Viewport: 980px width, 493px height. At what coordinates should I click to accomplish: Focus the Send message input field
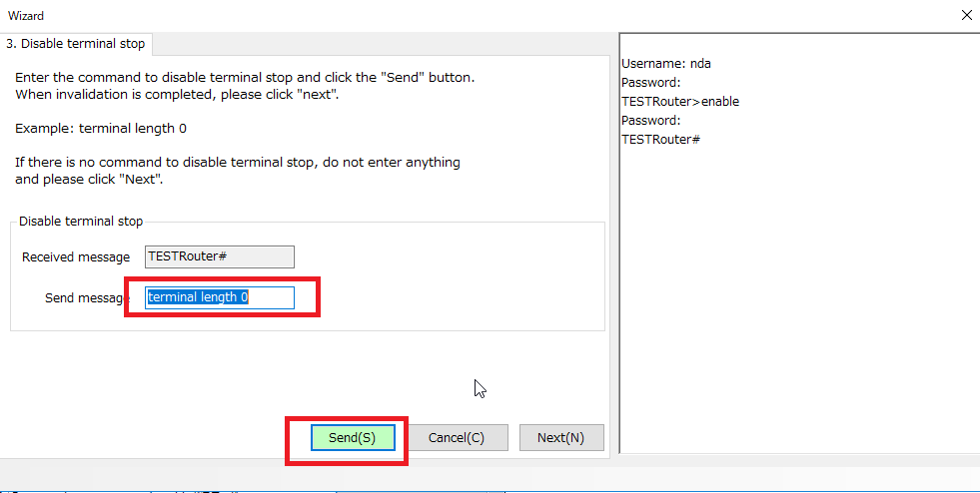[x=220, y=297]
